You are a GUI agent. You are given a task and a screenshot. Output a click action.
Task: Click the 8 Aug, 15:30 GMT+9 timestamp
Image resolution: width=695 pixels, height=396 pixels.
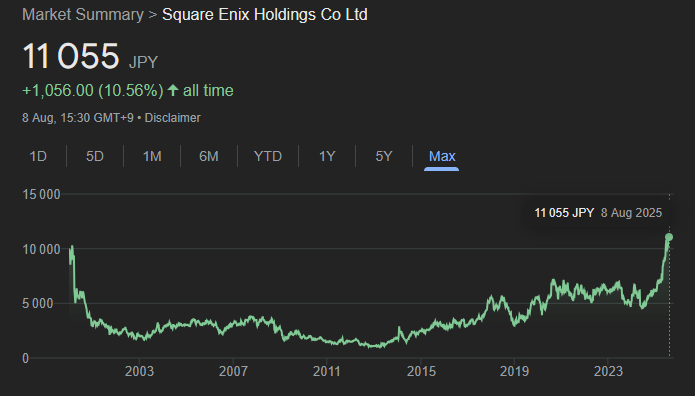click(x=78, y=118)
